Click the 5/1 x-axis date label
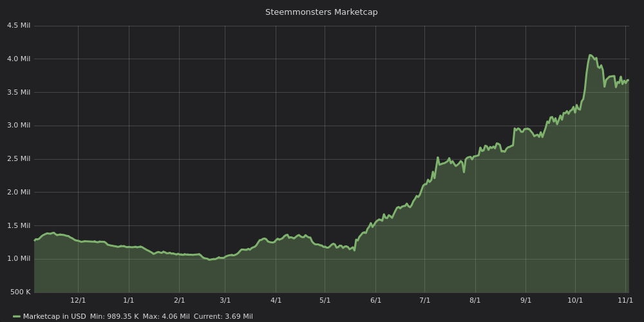 (x=325, y=300)
